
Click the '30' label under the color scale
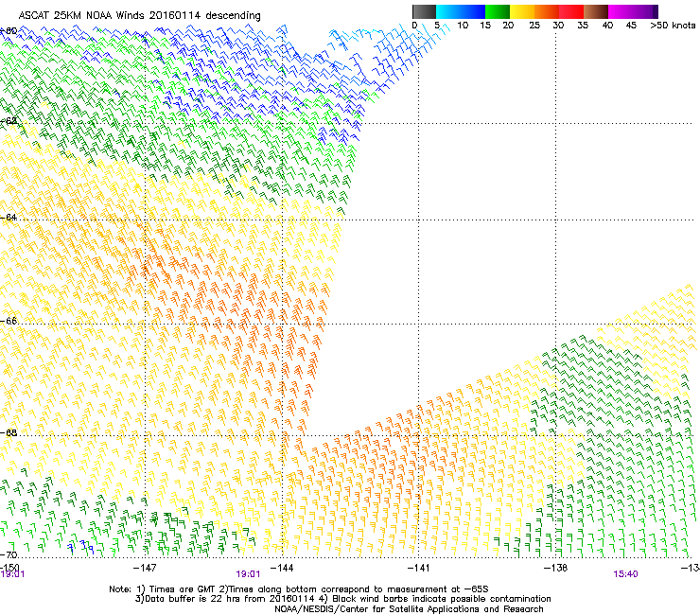tap(558, 26)
